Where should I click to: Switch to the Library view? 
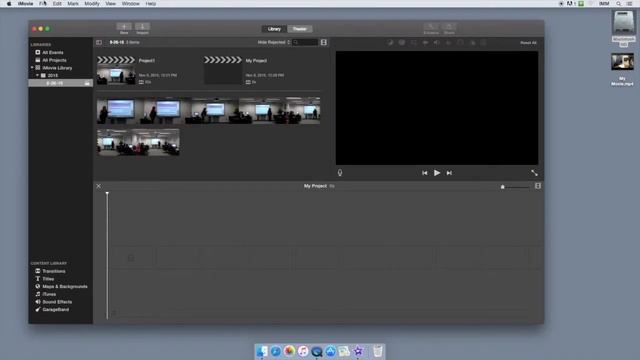pyautogui.click(x=274, y=29)
